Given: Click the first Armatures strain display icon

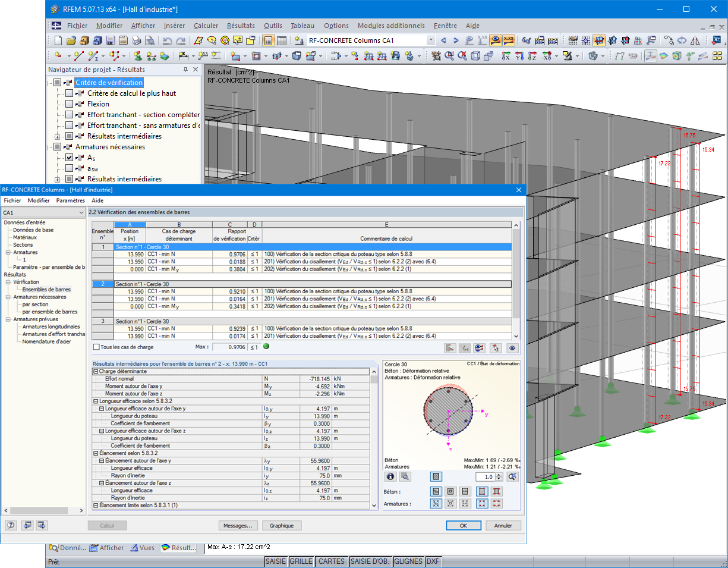Looking at the screenshot, I should [436, 504].
